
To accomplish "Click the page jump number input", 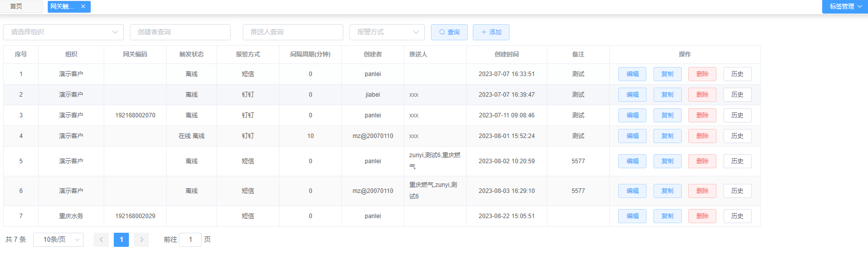I will 190,240.
